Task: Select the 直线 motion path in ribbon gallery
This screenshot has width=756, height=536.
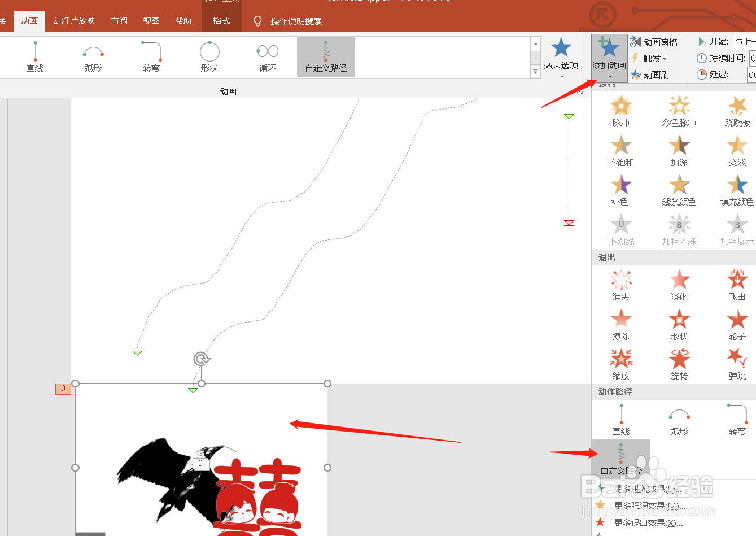Action: coord(35,57)
